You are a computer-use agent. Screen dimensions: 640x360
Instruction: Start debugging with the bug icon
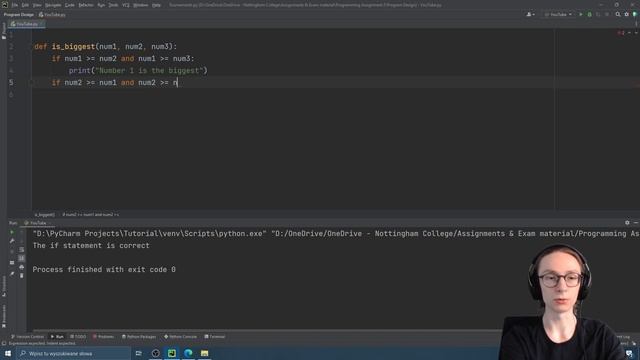(589, 15)
